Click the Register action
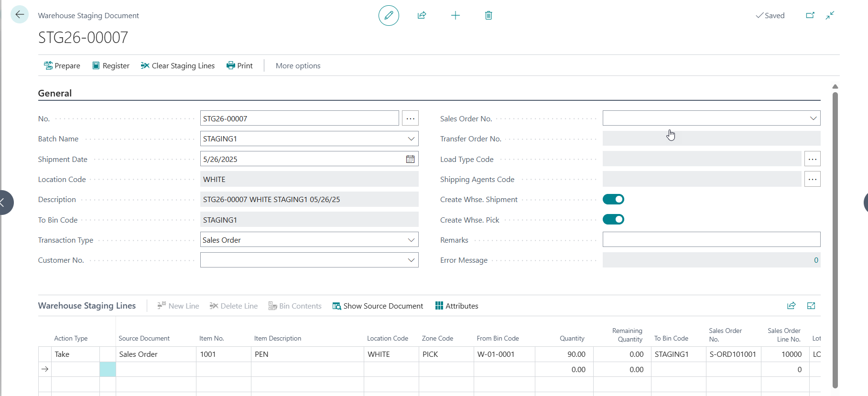 (x=110, y=65)
